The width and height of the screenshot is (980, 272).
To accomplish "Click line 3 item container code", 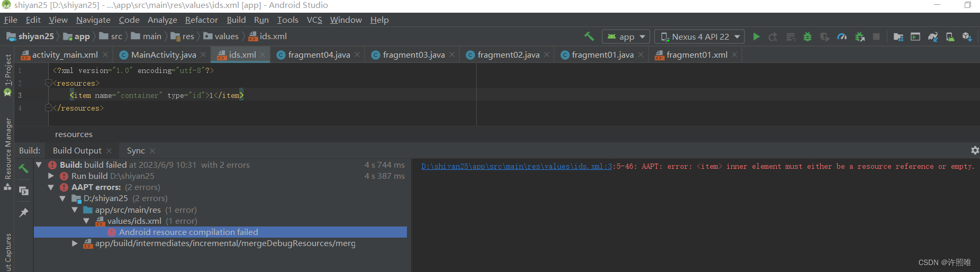I will click(x=157, y=95).
